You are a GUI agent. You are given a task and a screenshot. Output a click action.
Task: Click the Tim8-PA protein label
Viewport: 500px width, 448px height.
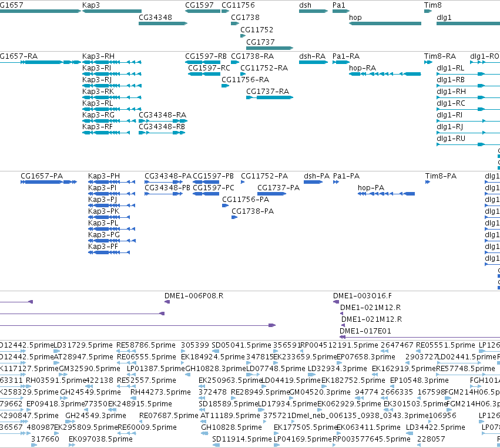click(441, 176)
